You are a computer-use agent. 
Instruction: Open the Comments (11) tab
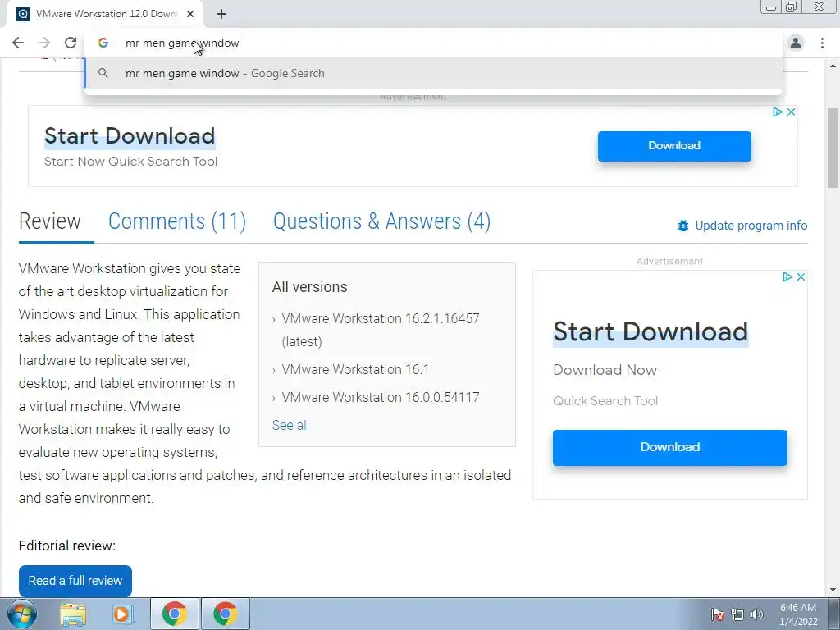pos(177,221)
